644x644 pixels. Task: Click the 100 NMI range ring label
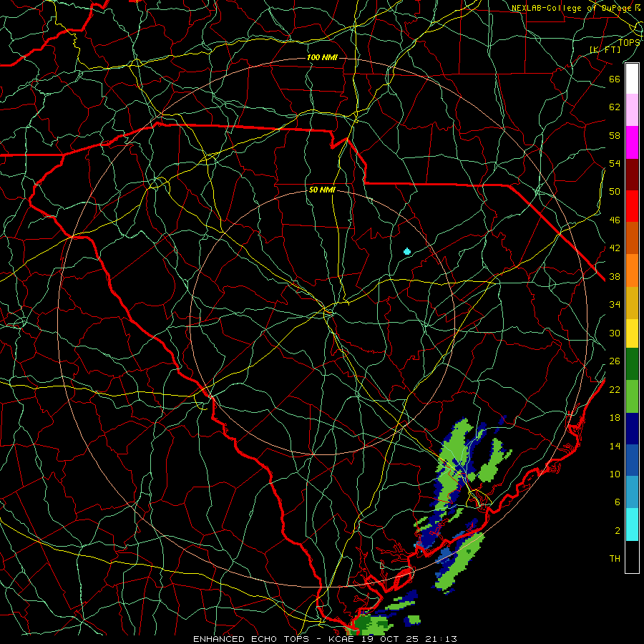coord(322,57)
